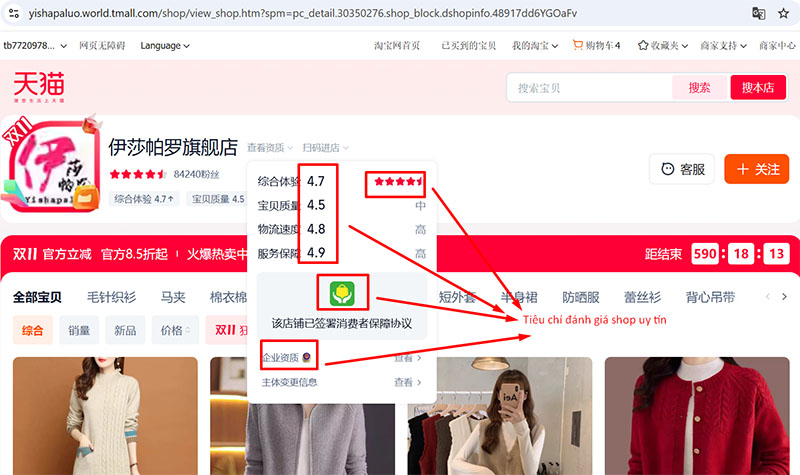This screenshot has width=800, height=475.
Task: Click the 伊莎帕罗旗舰店 shop name
Action: point(173,147)
